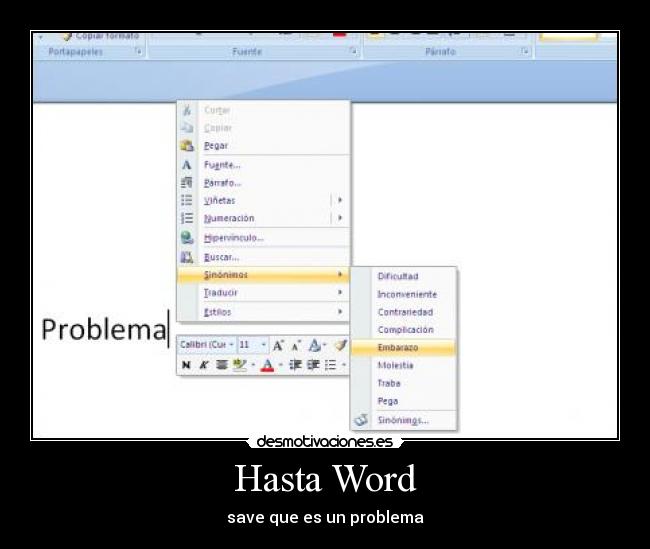This screenshot has height=549, width=650.
Task: Choose Pegar from the context menu
Action: [x=216, y=146]
